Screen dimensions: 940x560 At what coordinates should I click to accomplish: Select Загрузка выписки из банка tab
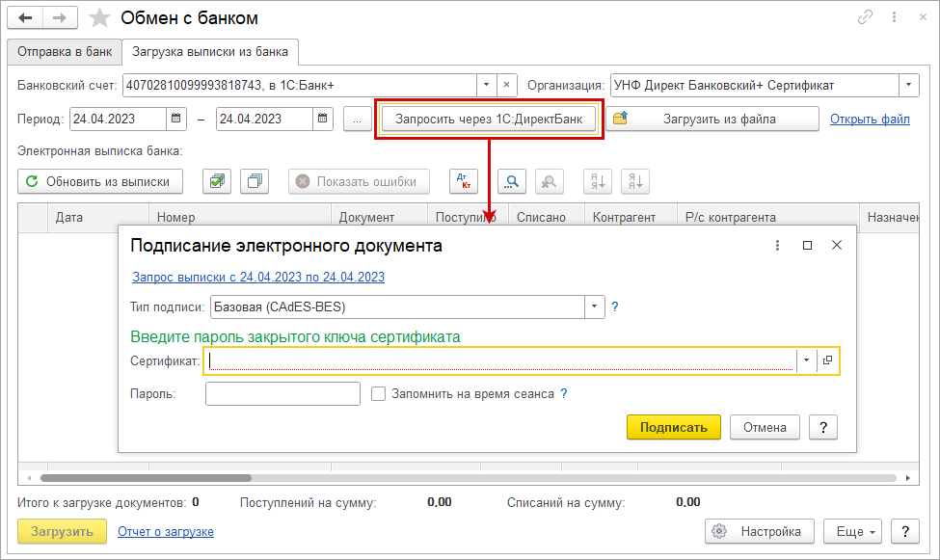click(x=210, y=51)
